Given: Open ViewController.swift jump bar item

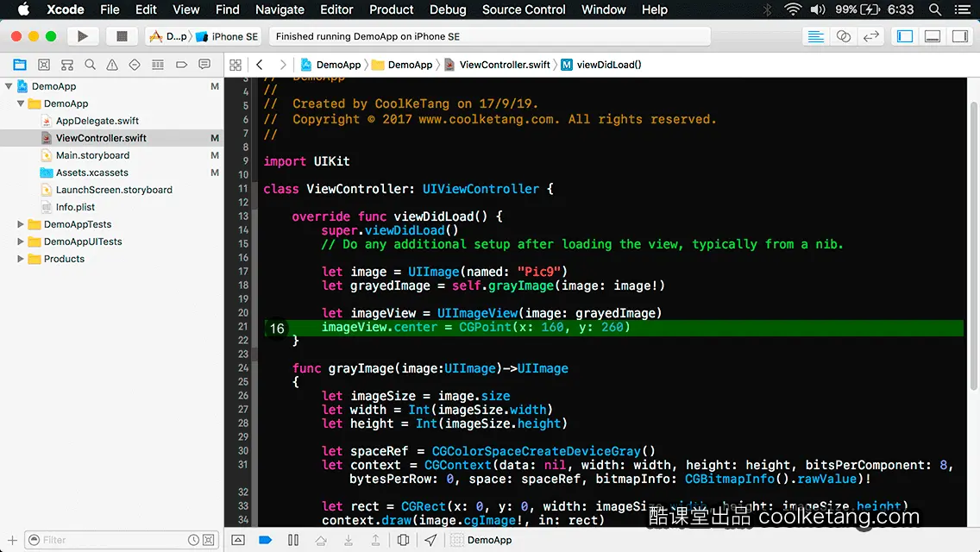Looking at the screenshot, I should 498,65.
